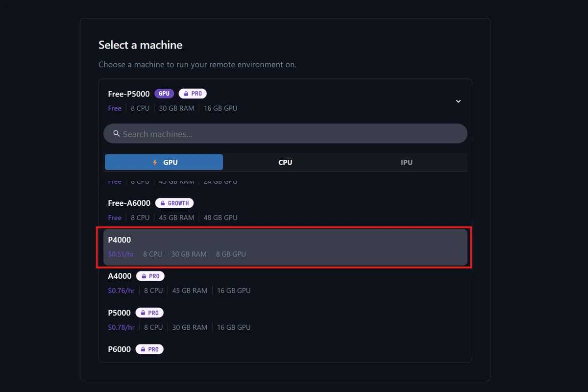
Task: Click the magnifier icon in search box
Action: tap(117, 134)
